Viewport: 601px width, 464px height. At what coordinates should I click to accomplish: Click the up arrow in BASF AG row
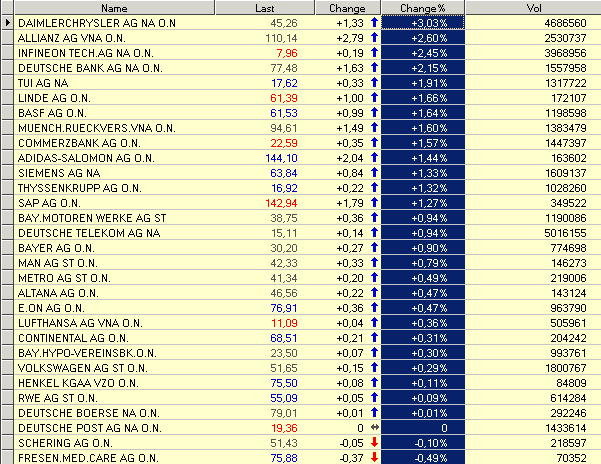374,113
